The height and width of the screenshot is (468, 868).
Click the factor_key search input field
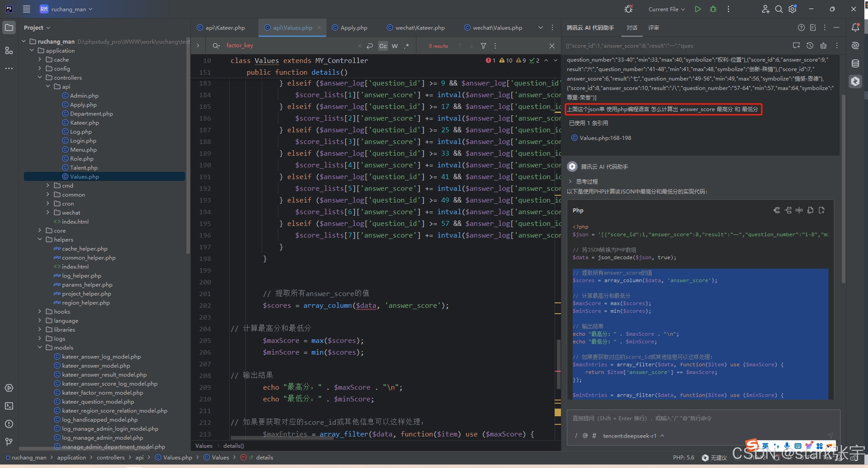pos(290,45)
